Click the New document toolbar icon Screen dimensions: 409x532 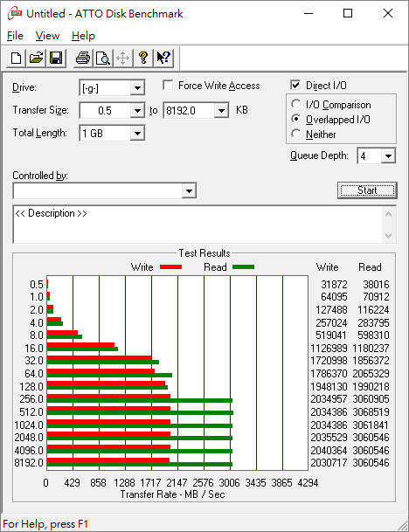16,58
